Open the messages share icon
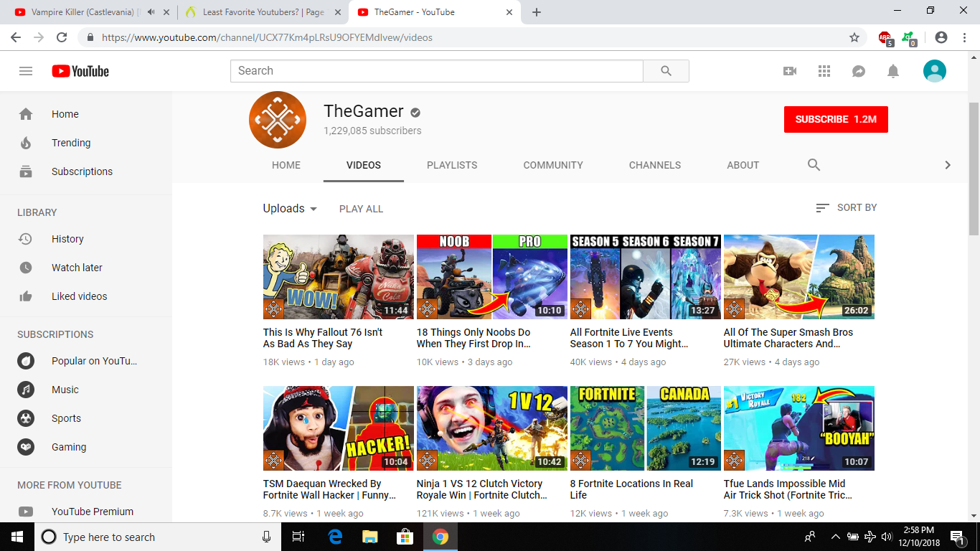Viewport: 980px width, 551px height. [x=859, y=71]
